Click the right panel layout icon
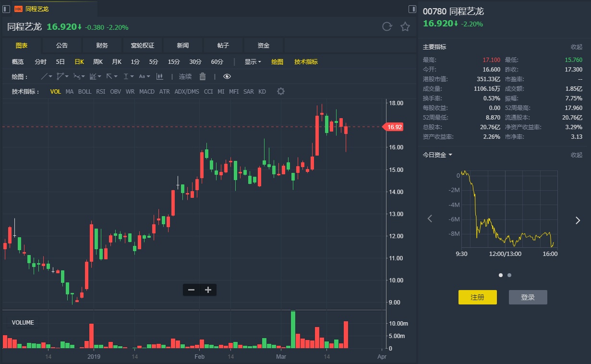 click(x=412, y=9)
